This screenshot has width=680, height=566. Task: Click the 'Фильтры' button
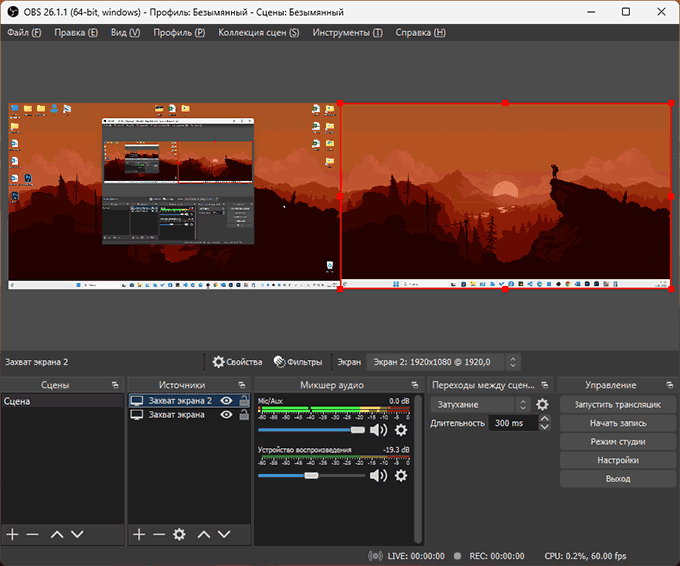click(298, 362)
